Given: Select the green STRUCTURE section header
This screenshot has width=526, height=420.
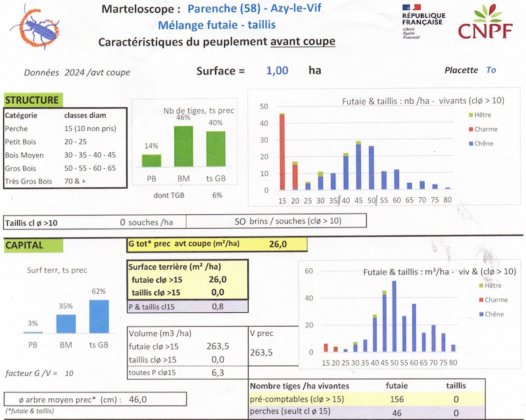Looking at the screenshot, I should pos(32,100).
